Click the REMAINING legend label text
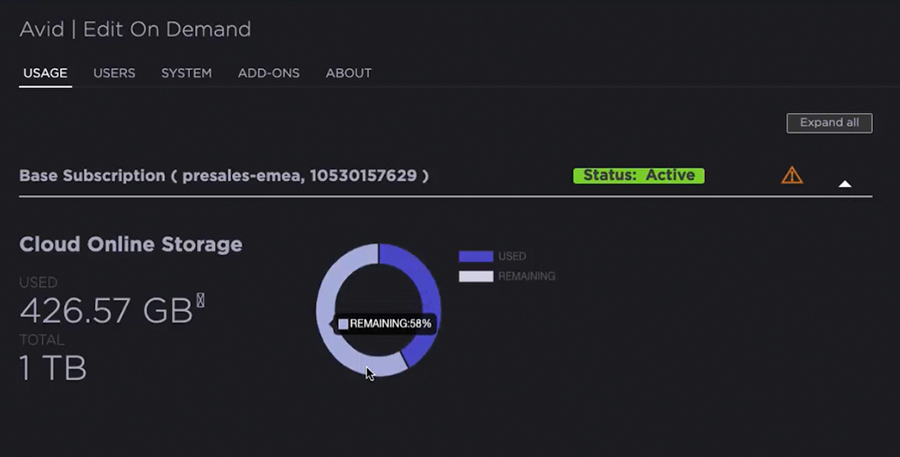This screenshot has height=457, width=900. point(527,276)
